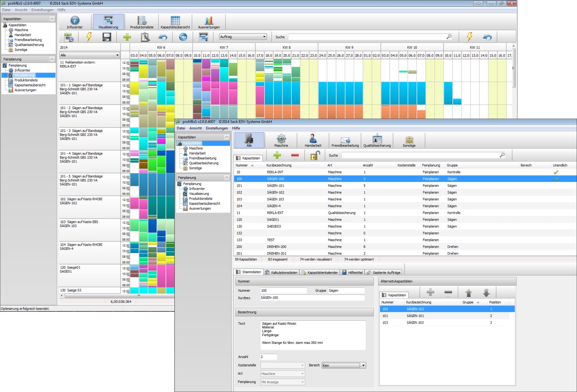Select Produktionsliste in the Feinplanung tree

click(x=200, y=199)
